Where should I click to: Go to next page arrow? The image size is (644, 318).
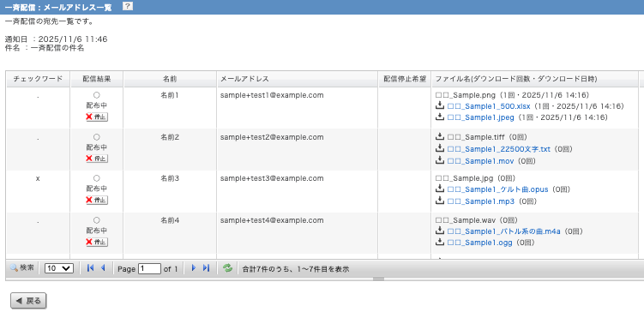point(194,268)
